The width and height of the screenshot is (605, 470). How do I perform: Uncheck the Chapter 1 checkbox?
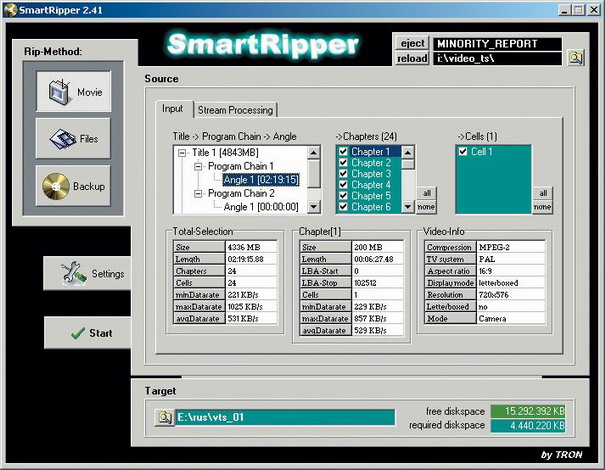pos(343,152)
